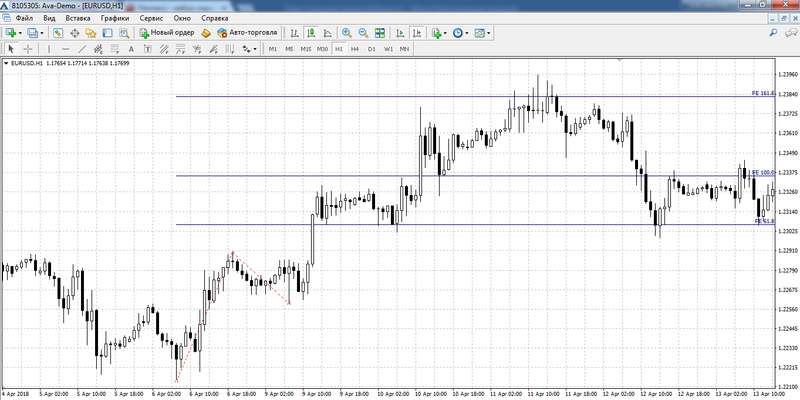The height and width of the screenshot is (400, 800).
Task: Show the Navigator panel
Action: pos(91,33)
